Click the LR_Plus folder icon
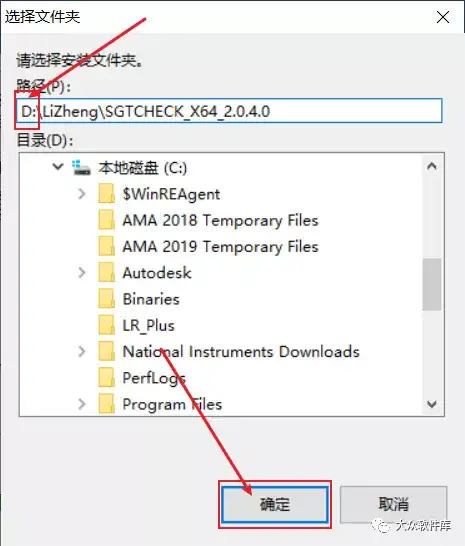465x546 pixels. pos(107,325)
